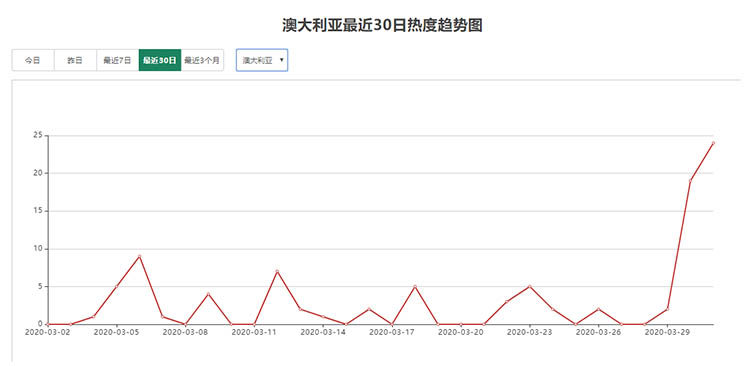This screenshot has height=366, width=750.
Task: Select the 最近7日 tab
Action: click(118, 60)
